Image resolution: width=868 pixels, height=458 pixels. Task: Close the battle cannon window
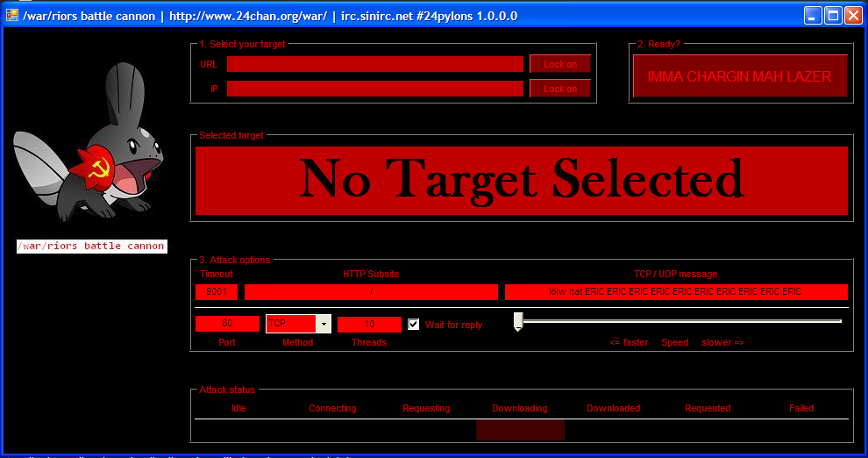tap(853, 16)
